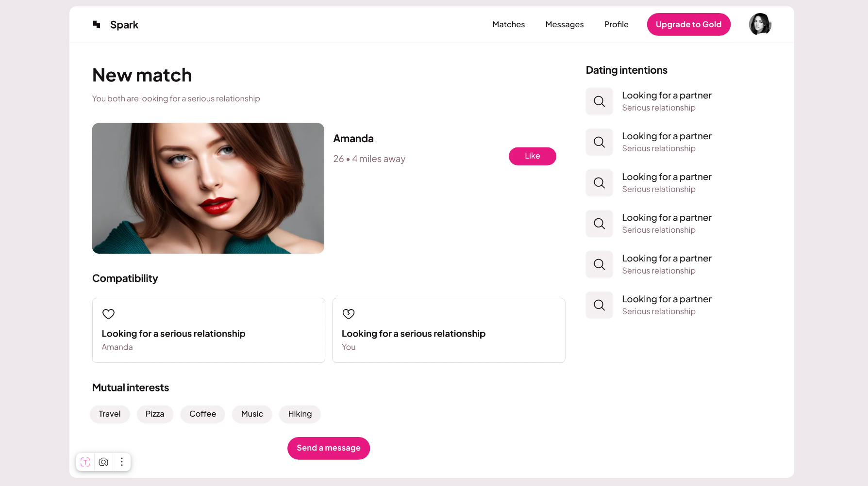The image size is (868, 486).
Task: Click the Upgrade to Gold button
Action: point(688,24)
